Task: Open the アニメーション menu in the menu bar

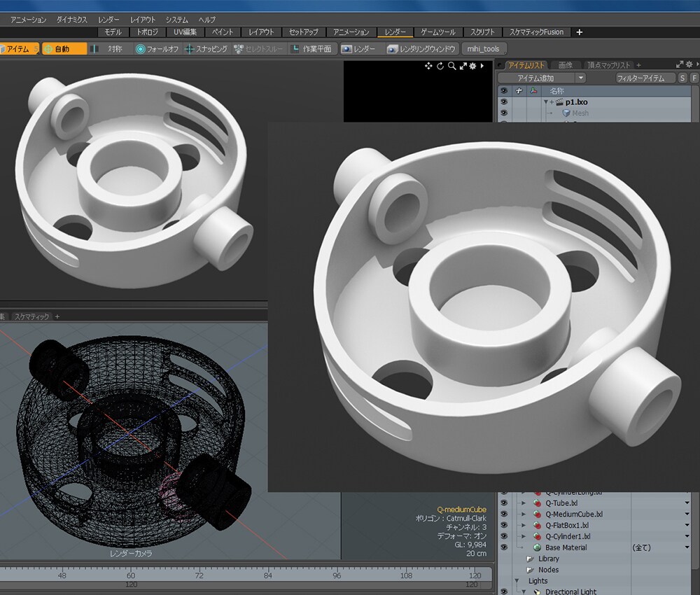Action: (28, 20)
